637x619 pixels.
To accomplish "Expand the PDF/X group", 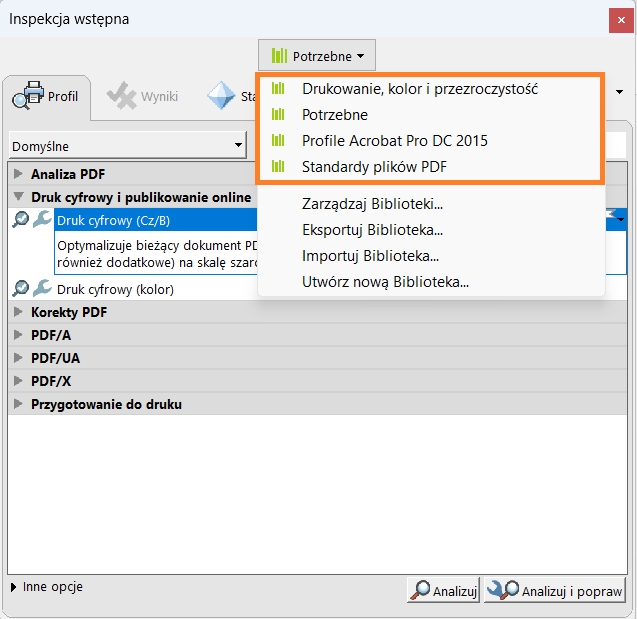I will 18,381.
